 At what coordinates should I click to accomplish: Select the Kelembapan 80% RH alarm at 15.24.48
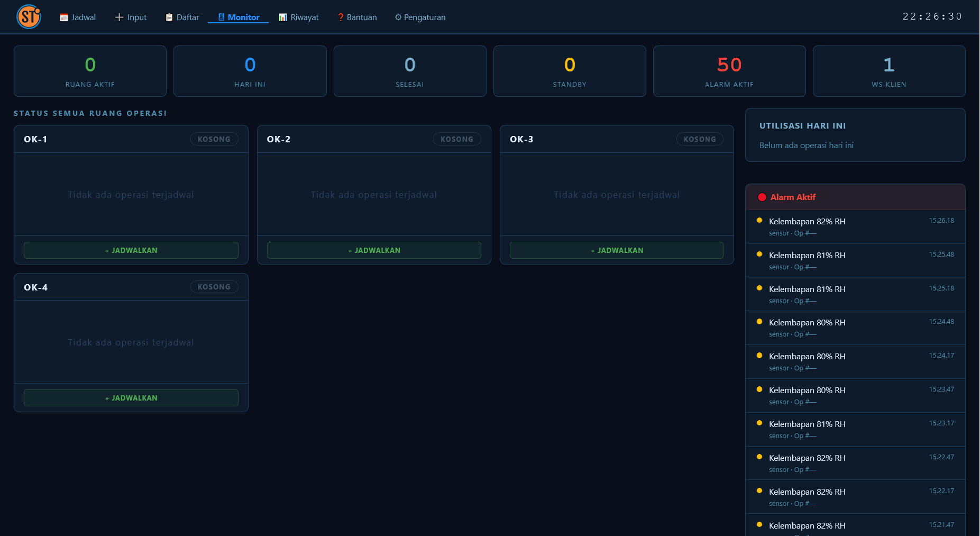click(855, 328)
